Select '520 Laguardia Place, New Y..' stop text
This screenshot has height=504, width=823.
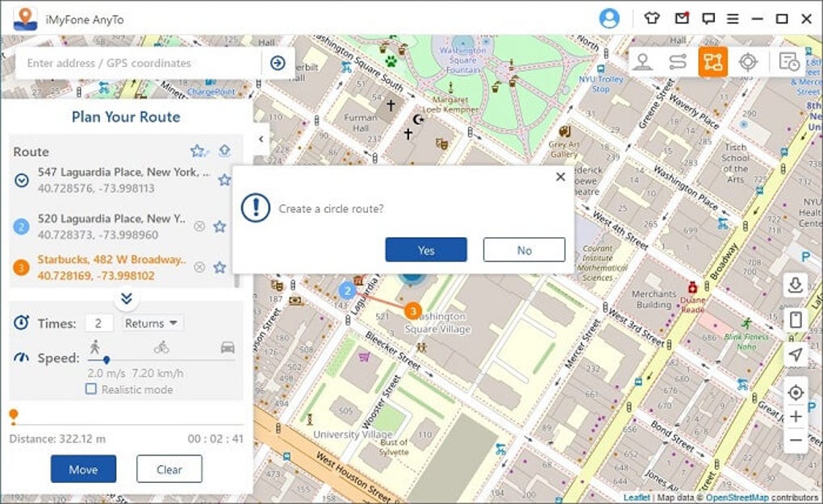(111, 219)
